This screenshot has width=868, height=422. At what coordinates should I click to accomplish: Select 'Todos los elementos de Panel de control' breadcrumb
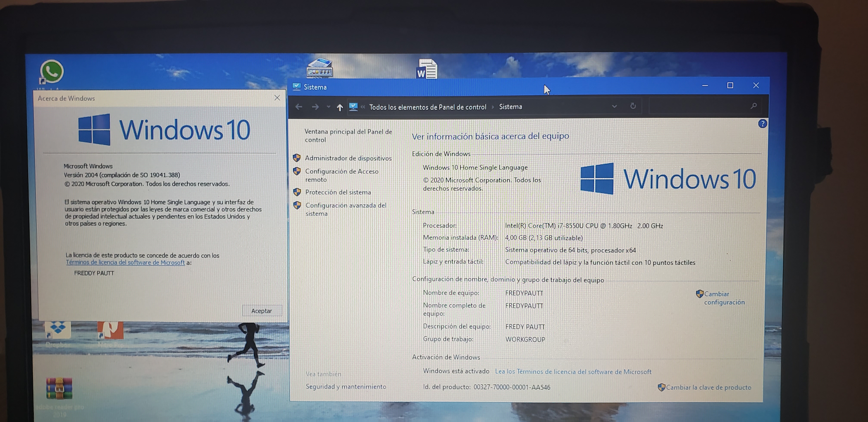(428, 107)
